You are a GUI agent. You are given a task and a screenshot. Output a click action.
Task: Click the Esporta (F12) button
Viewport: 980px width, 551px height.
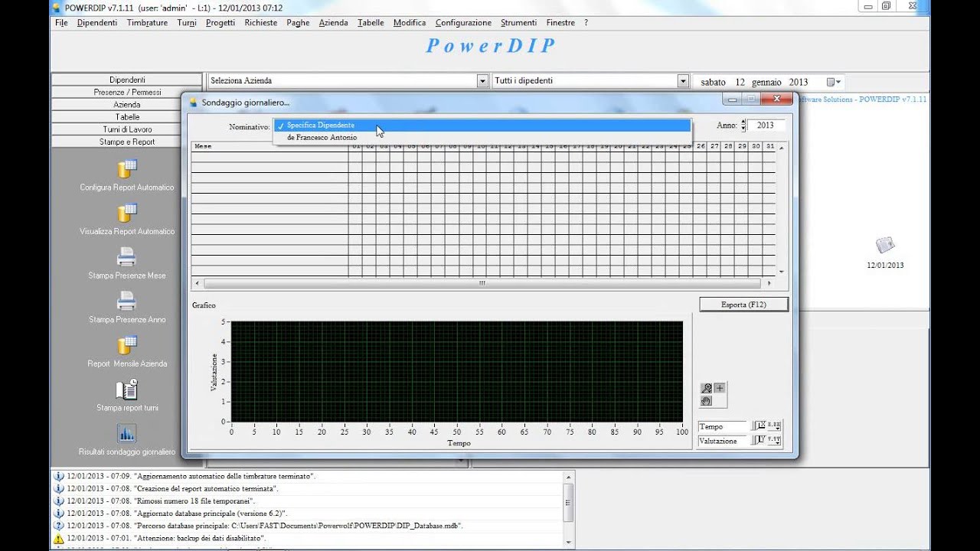743,305
